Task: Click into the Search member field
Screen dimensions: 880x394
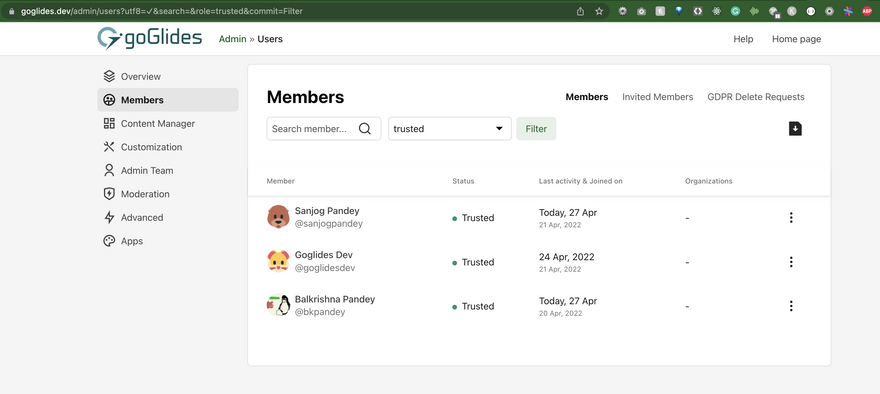Action: (324, 129)
